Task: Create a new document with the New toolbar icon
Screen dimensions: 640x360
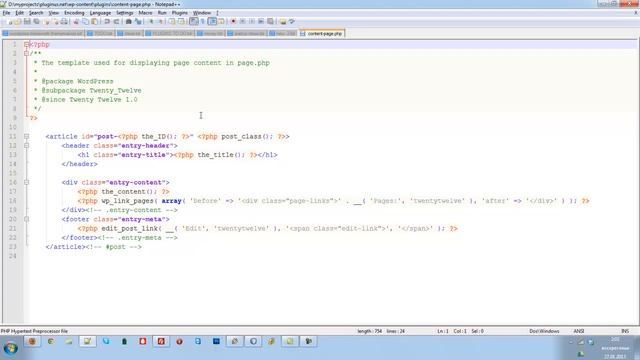Action: coord(10,21)
